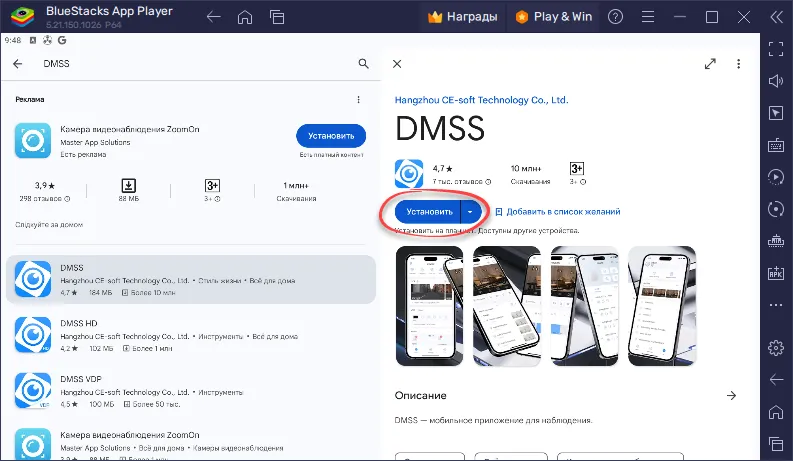Expand the Описание section arrow
The width and height of the screenshot is (793, 461).
(731, 396)
